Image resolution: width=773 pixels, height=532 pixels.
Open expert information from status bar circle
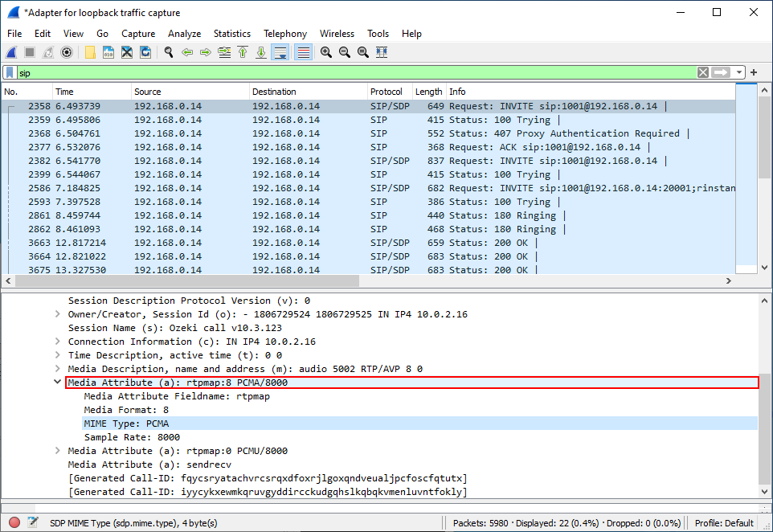[x=14, y=523]
